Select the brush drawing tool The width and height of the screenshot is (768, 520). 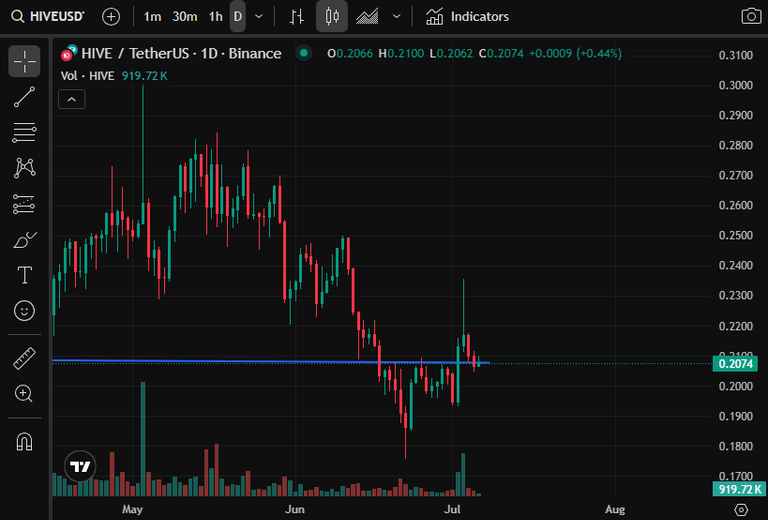24,239
